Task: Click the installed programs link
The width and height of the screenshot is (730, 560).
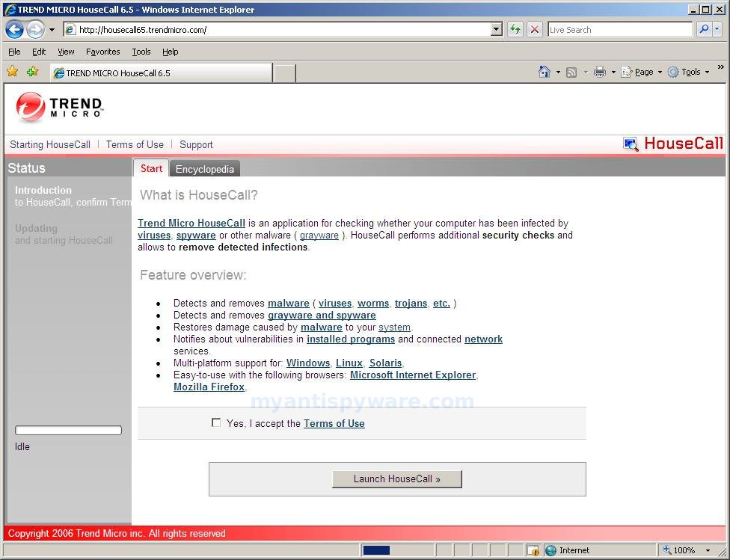Action: 351,339
